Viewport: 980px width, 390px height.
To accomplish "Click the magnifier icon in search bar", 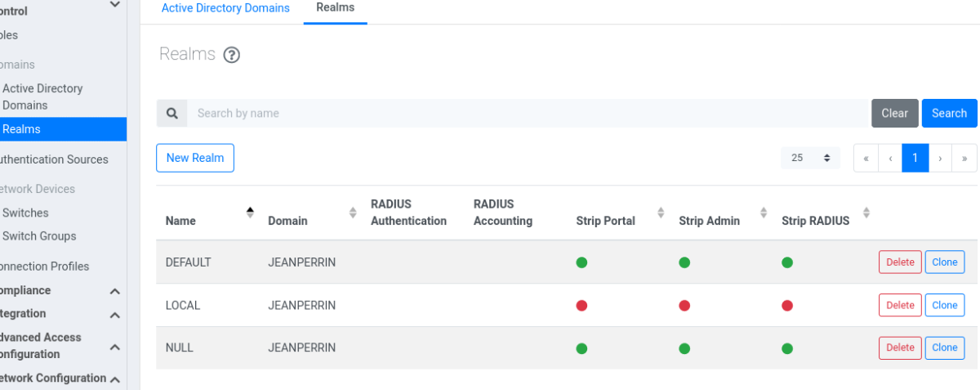I will (172, 114).
